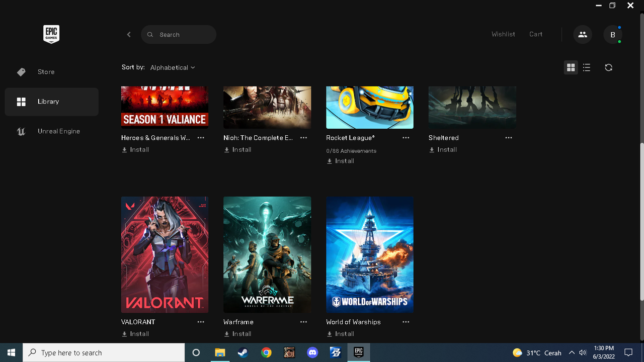Install World of Warships
This screenshot has height=362, width=644.
click(x=340, y=334)
